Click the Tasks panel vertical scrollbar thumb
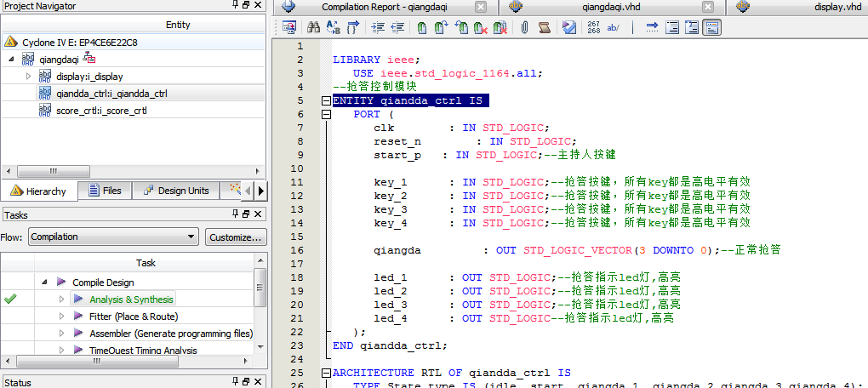This screenshot has height=388, width=868. pos(260,287)
